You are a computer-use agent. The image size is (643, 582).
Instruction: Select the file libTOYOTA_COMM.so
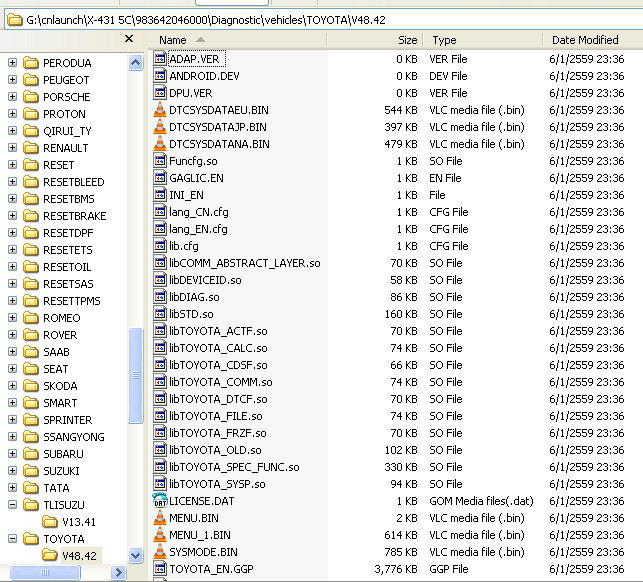point(221,382)
